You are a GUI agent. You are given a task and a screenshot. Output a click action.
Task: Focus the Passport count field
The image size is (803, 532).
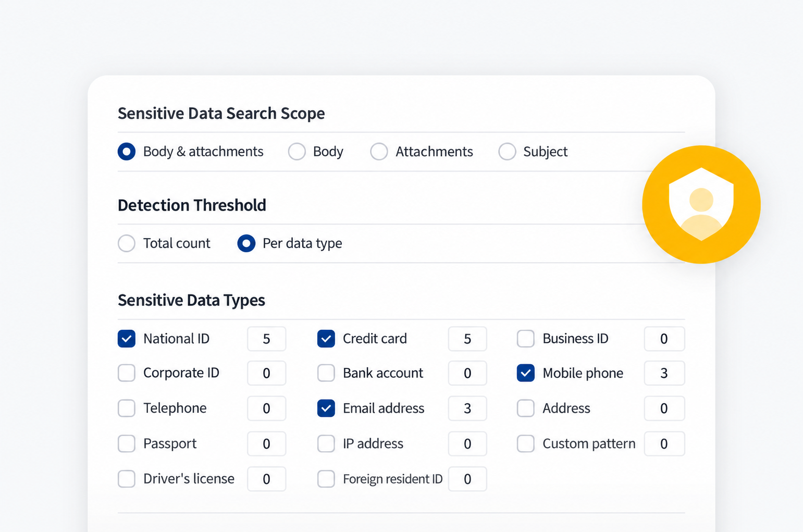click(267, 444)
